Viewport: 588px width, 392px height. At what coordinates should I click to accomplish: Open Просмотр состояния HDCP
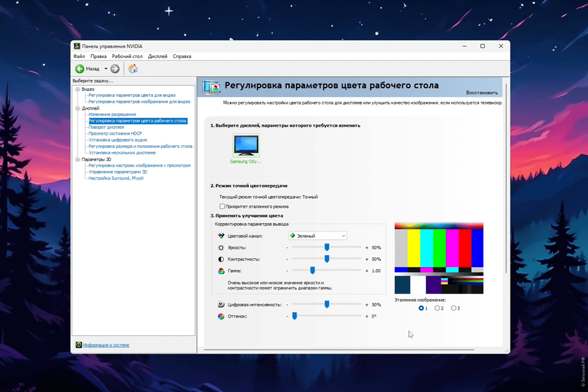[115, 133]
